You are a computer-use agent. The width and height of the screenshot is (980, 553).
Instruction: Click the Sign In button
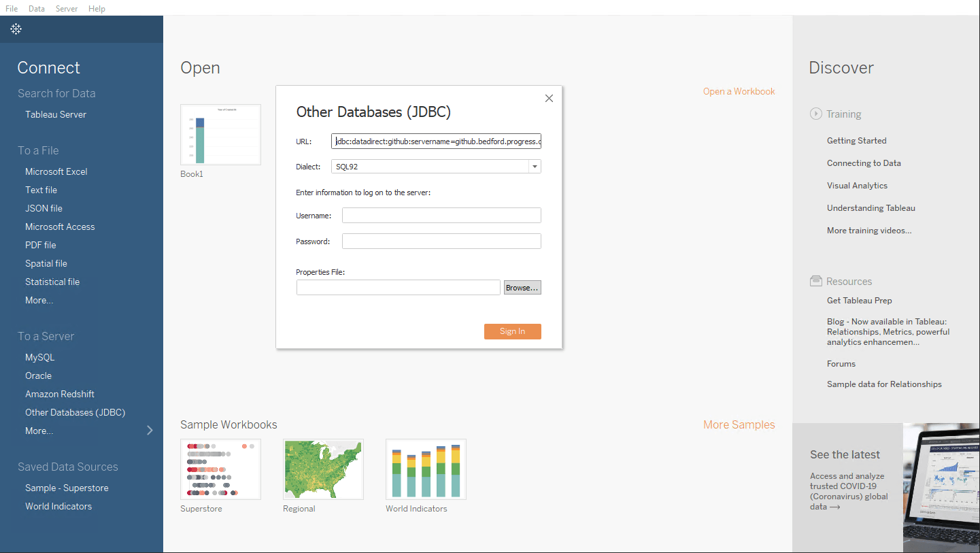tap(512, 331)
